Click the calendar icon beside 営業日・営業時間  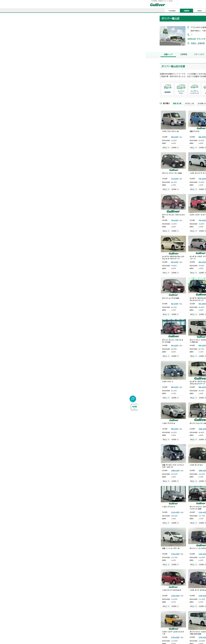click(x=188, y=43)
